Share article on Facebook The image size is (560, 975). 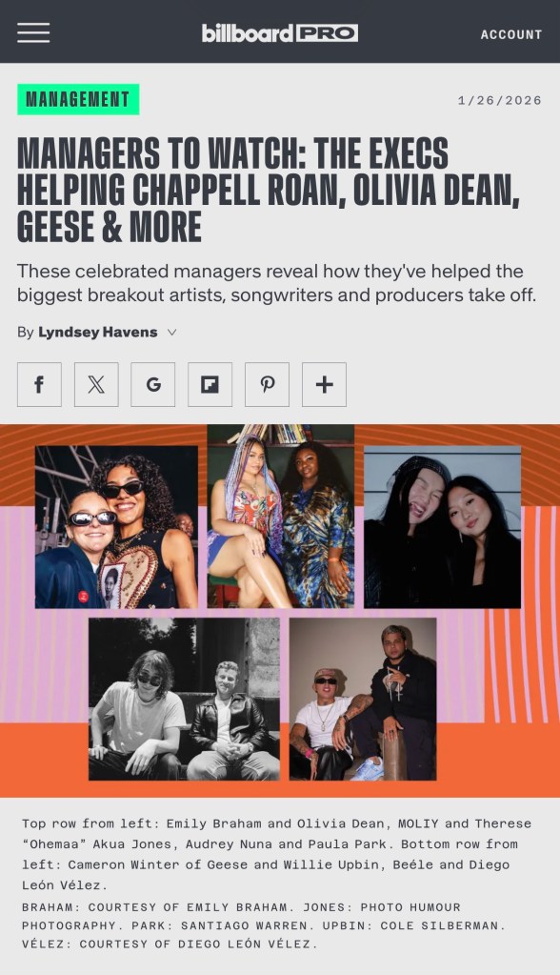click(39, 384)
